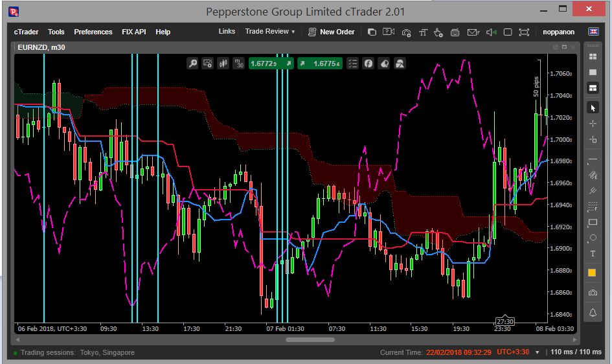The width and height of the screenshot is (612, 364).
Task: Select the horizontal line drawing tool
Action: coord(593,160)
